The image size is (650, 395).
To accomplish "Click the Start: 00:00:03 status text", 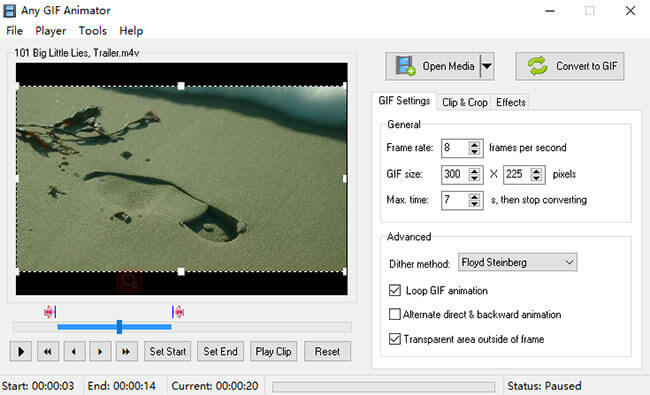I will (x=38, y=386).
